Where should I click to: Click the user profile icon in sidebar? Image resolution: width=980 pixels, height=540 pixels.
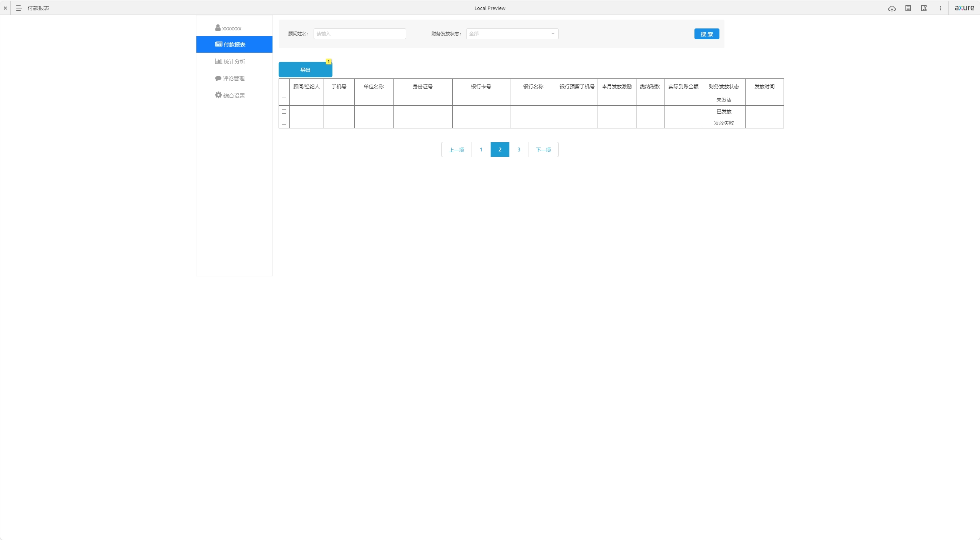(x=218, y=28)
